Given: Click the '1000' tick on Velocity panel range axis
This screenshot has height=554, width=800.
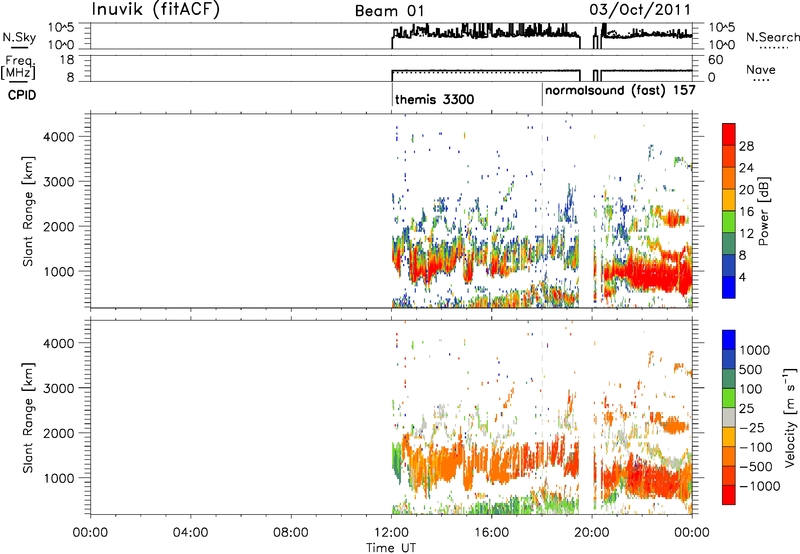Looking at the screenshot, I should tap(58, 478).
